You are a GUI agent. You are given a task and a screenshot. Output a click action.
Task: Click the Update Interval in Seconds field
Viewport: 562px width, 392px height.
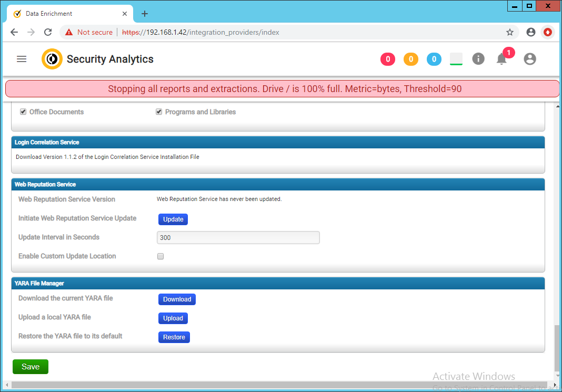pos(238,238)
